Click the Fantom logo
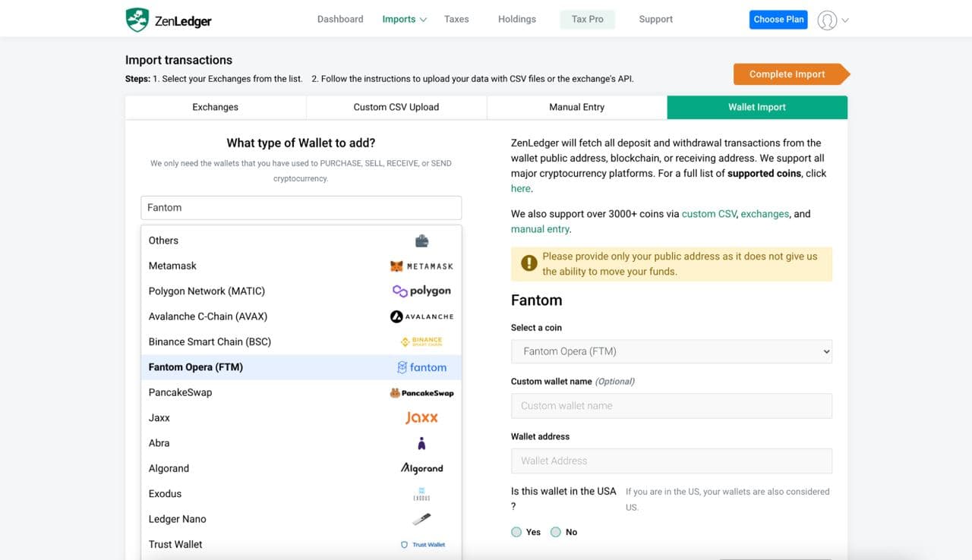Screen dimensions: 972x560 coord(421,367)
